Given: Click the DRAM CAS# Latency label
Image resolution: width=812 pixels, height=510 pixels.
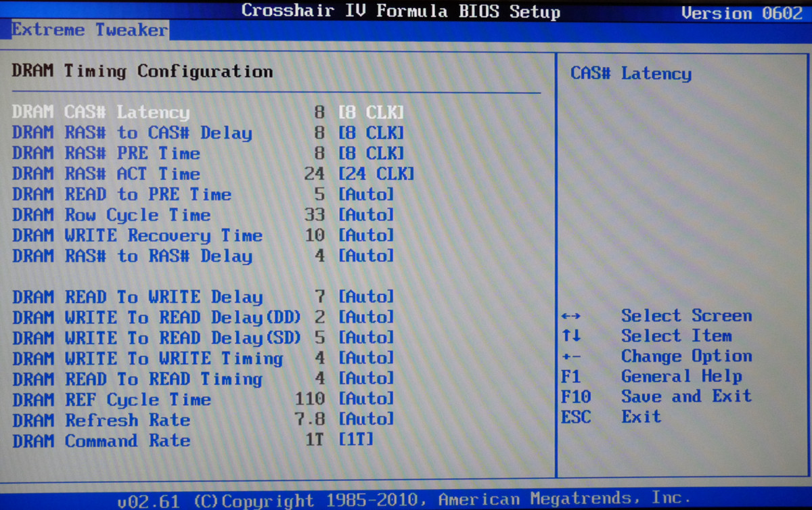Looking at the screenshot, I should pos(101,112).
